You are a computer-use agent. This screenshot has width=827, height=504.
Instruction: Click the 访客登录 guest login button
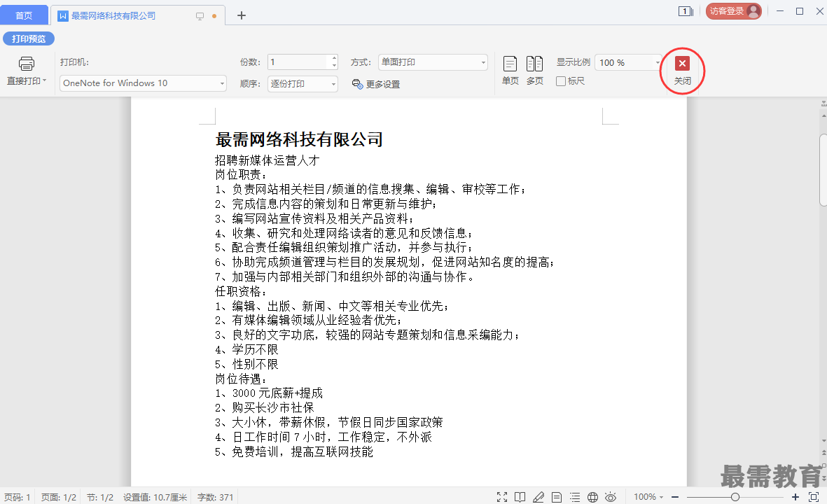pos(734,11)
